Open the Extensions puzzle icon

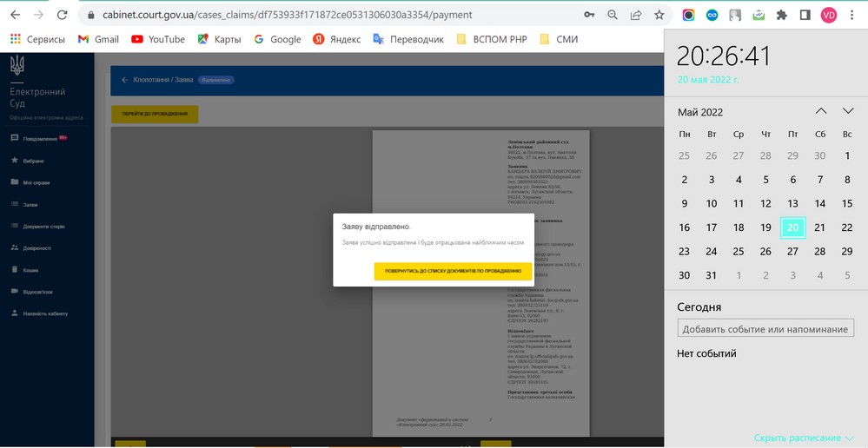[782, 15]
